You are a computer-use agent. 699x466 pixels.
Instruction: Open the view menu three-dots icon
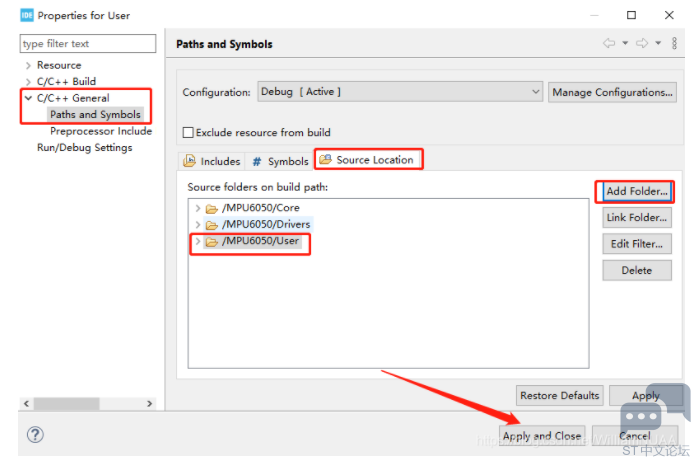click(x=674, y=43)
